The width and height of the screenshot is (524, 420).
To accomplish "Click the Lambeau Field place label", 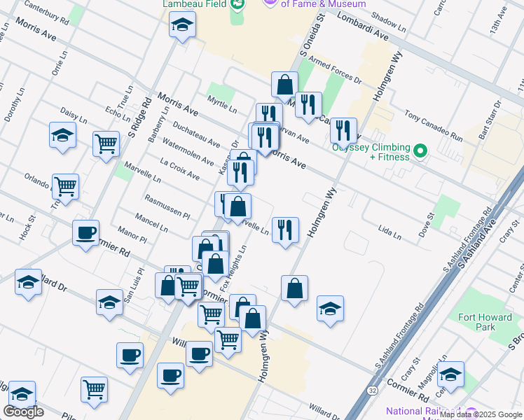I will click(194, 4).
